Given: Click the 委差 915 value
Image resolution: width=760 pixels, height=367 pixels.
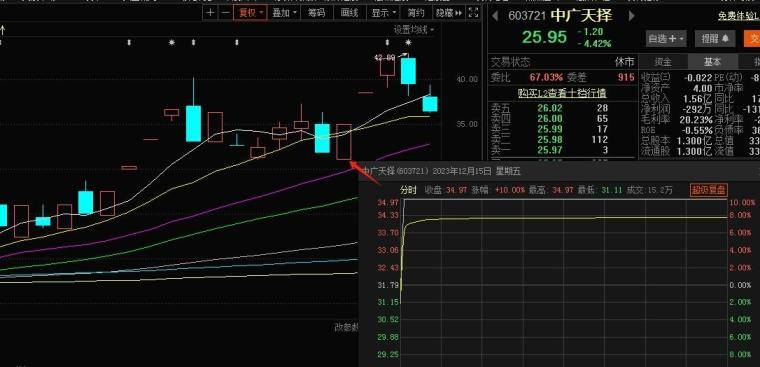Looking at the screenshot, I should (x=626, y=78).
